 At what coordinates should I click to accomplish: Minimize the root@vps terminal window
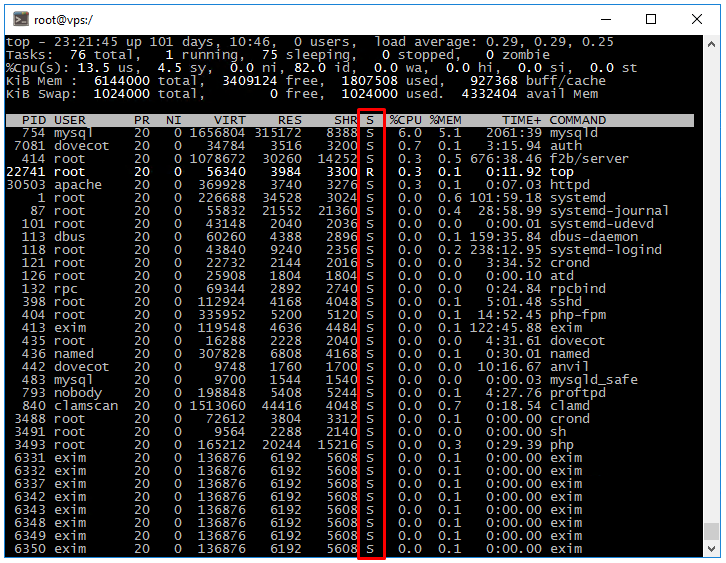(605, 19)
